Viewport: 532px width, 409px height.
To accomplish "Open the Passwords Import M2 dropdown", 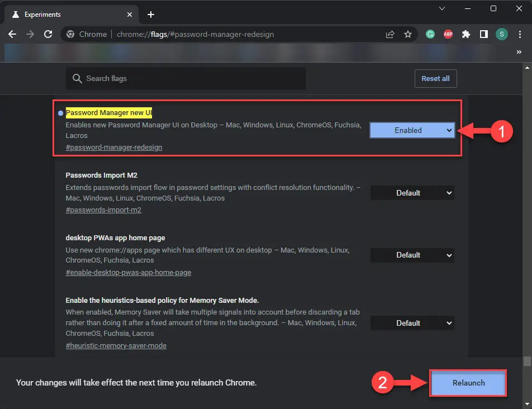I will [412, 193].
